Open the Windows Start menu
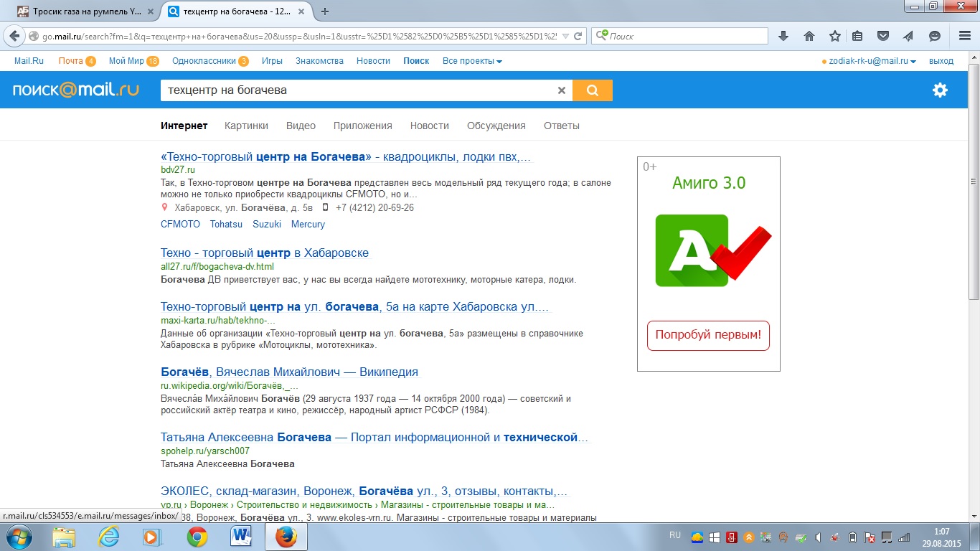This screenshot has width=980, height=551. 17,537
